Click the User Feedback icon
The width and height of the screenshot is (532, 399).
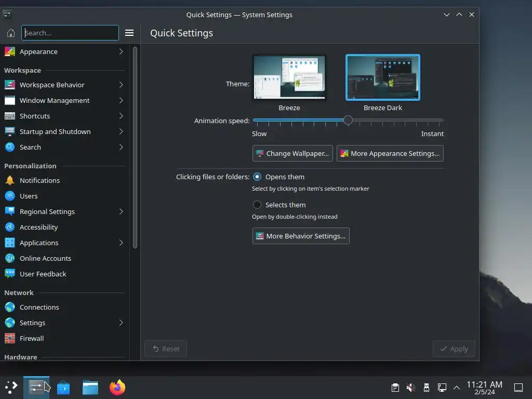[x=10, y=274]
